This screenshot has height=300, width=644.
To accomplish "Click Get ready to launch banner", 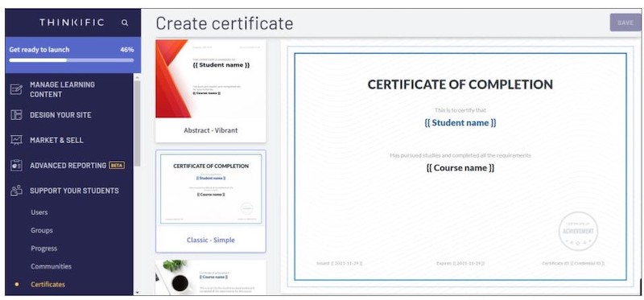I will [72, 55].
